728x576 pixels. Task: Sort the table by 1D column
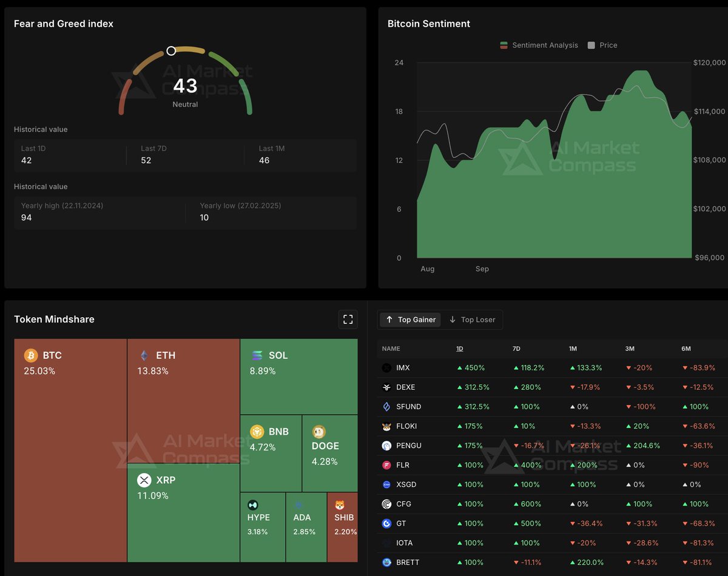click(460, 349)
